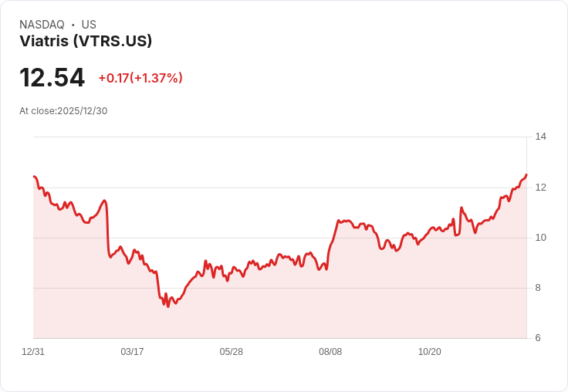Click the 12 y-axis price label

[541, 188]
